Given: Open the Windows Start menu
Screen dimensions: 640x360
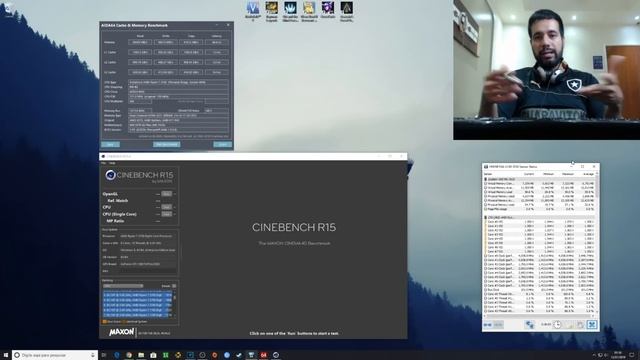Looking at the screenshot, I should point(6,355).
